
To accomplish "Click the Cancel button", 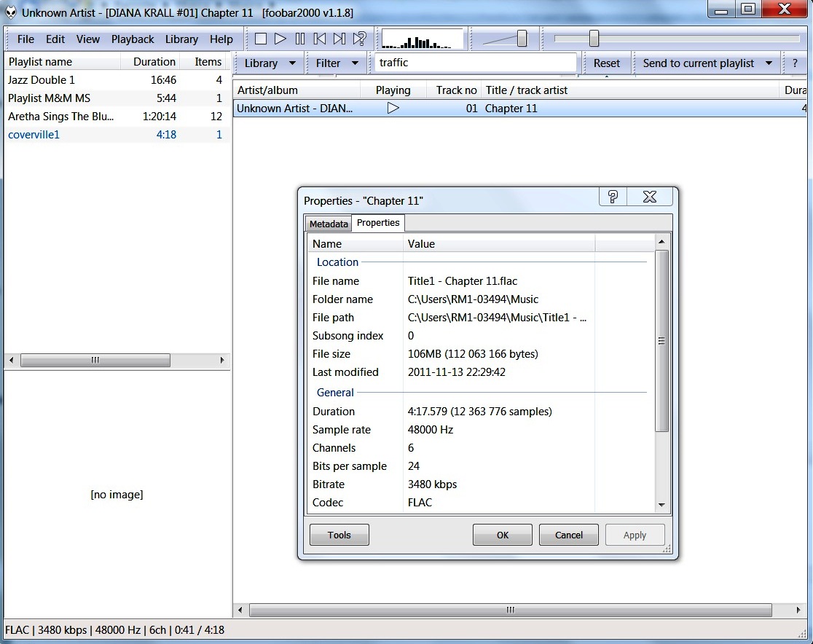I will pos(569,535).
